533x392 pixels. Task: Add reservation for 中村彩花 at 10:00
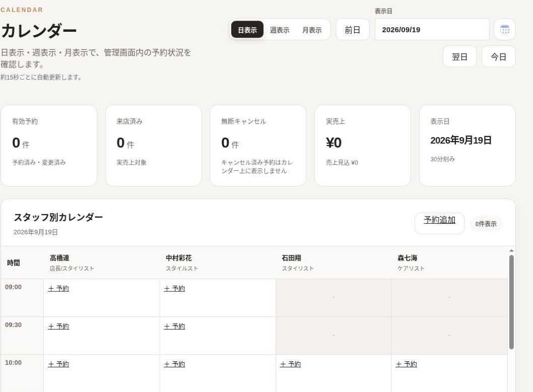click(x=174, y=364)
